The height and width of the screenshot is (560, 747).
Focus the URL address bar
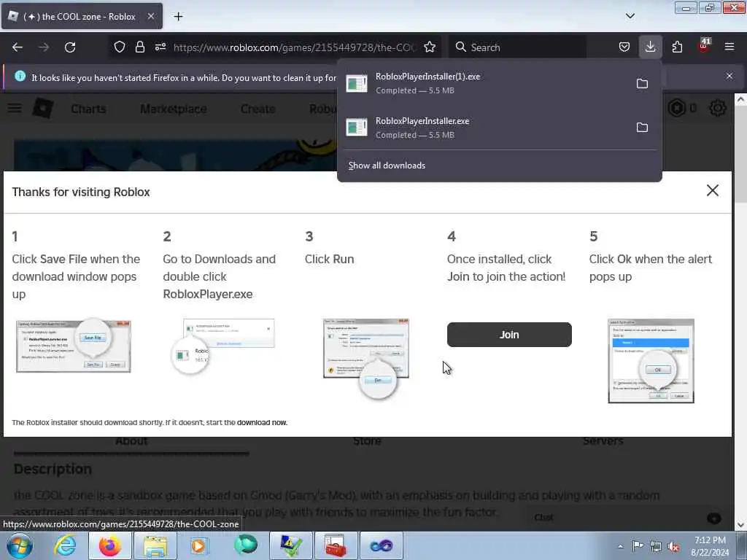pos(295,47)
